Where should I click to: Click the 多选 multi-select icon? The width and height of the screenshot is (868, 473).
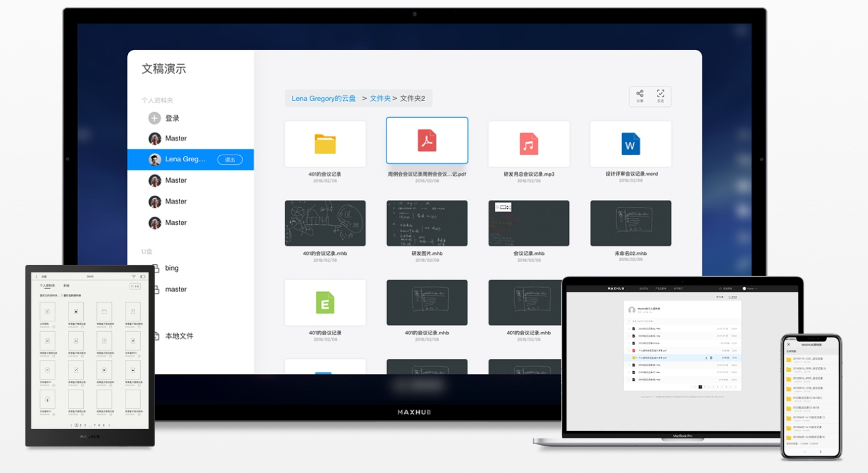661,95
